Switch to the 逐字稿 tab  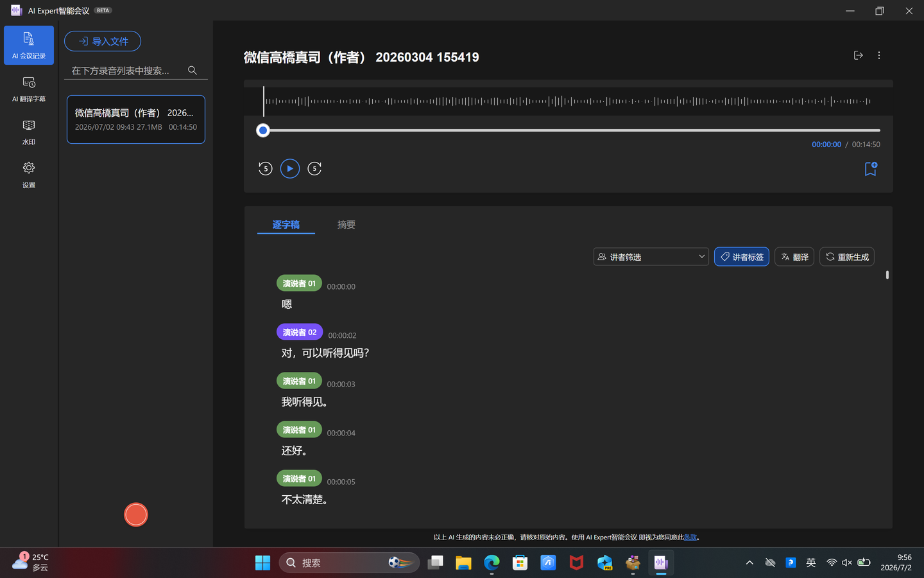286,225
